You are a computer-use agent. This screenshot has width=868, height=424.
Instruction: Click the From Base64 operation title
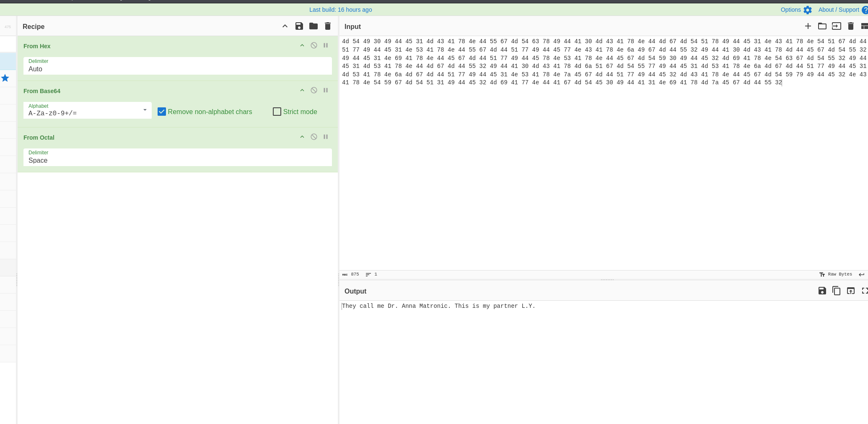pos(42,91)
